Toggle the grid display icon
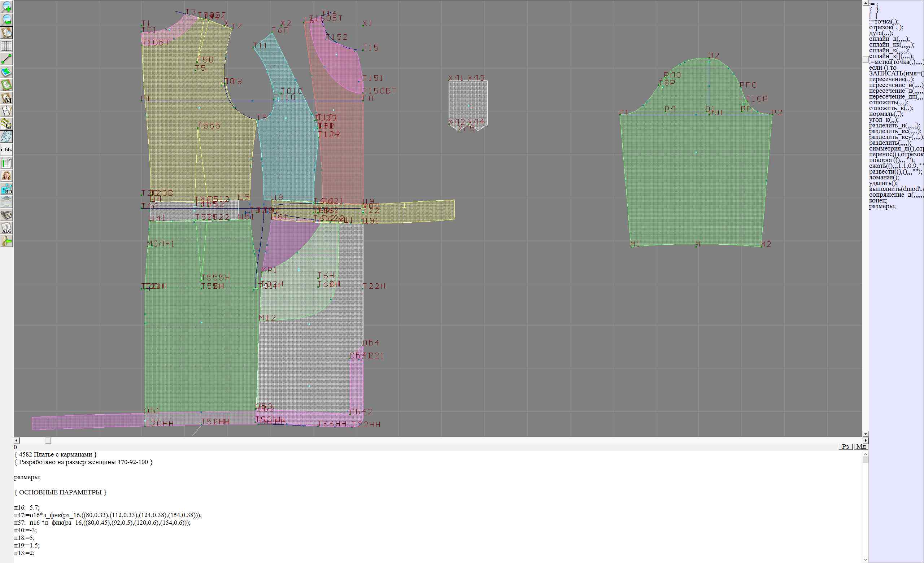 (7, 46)
